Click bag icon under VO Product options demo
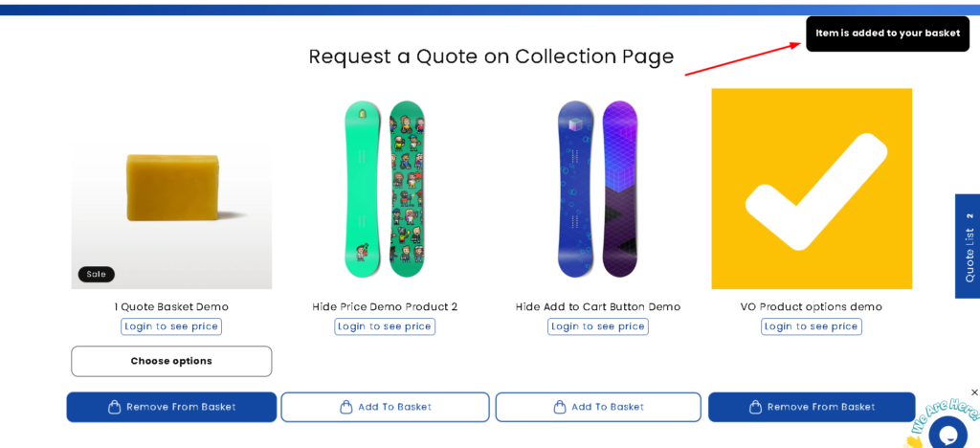The image size is (980, 448). [755, 407]
